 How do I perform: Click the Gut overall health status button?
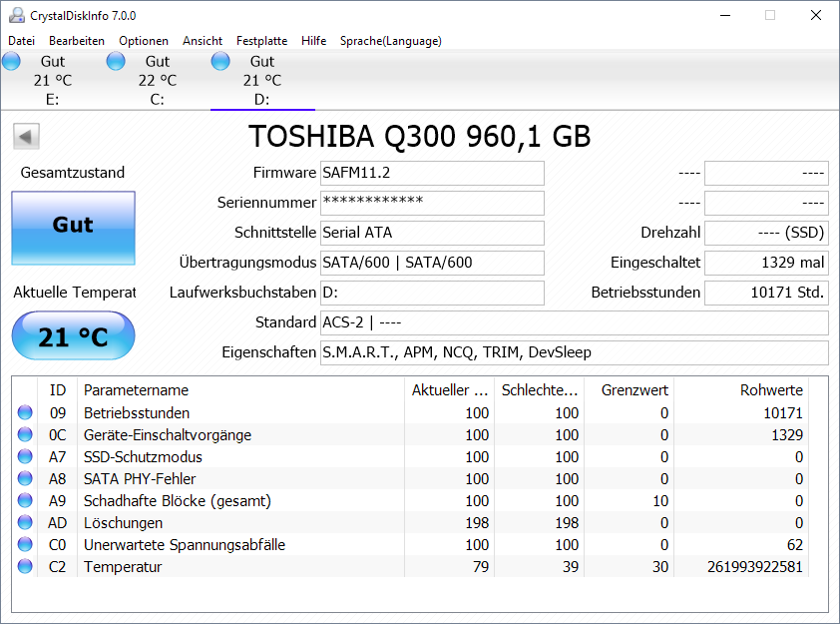74,228
